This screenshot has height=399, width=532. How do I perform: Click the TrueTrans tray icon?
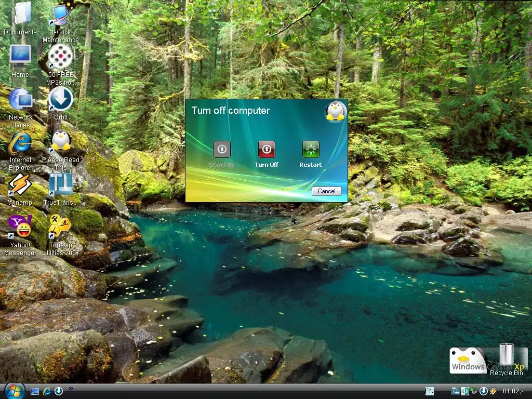[455, 391]
